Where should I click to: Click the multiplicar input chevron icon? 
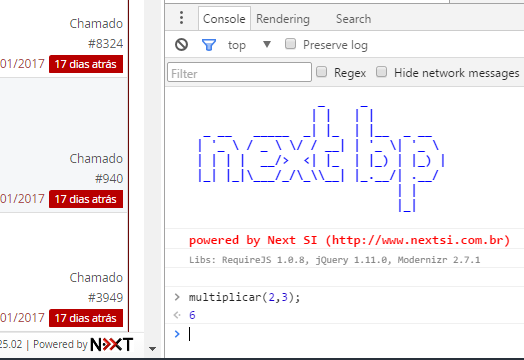pos(177,297)
